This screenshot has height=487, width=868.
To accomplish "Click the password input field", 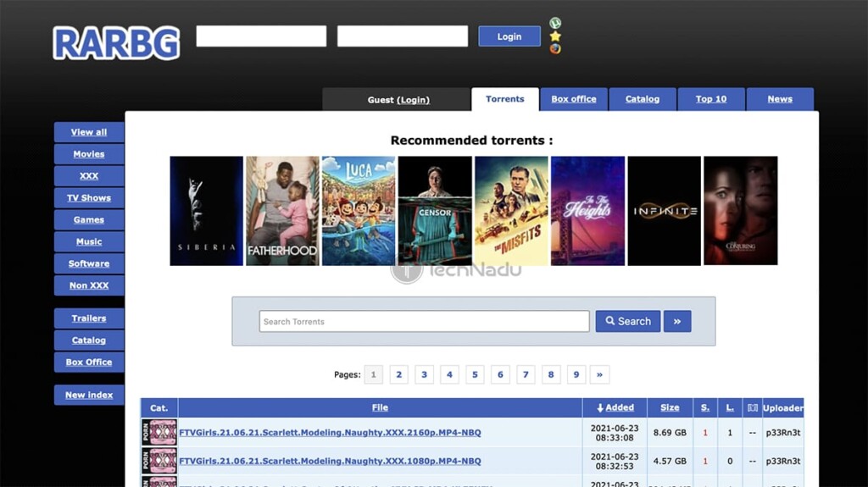I will tap(403, 36).
